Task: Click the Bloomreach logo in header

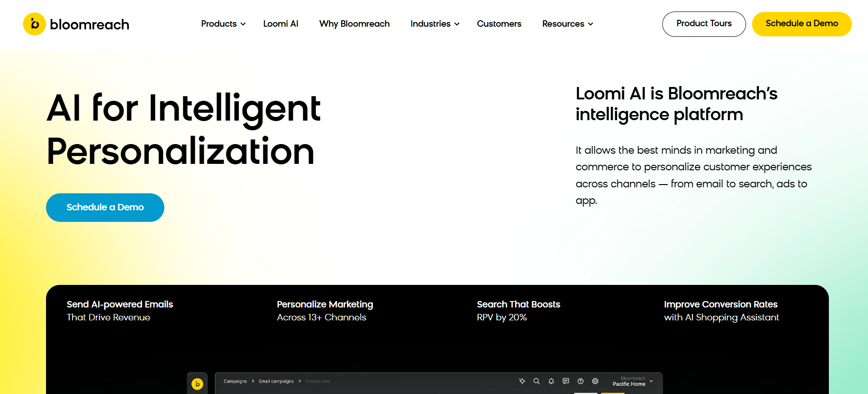Action: pyautogui.click(x=76, y=24)
